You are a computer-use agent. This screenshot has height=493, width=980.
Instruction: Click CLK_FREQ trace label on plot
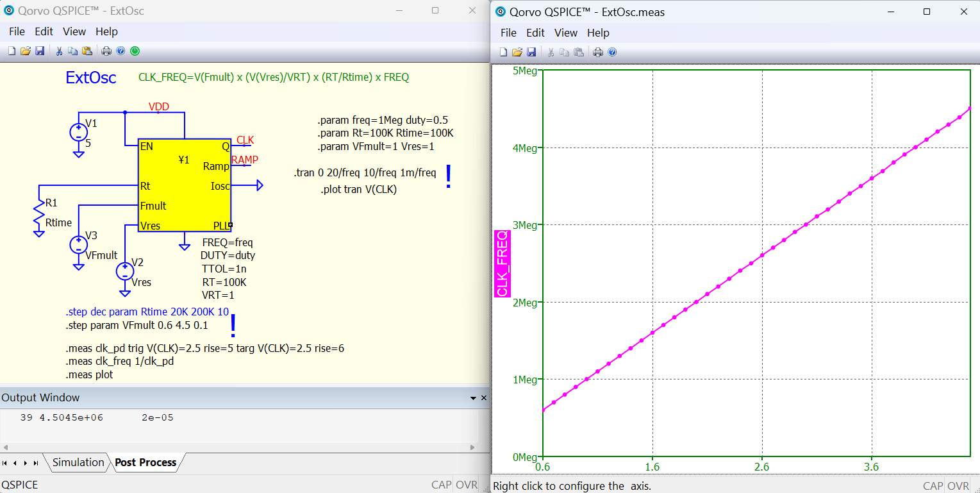pos(502,263)
